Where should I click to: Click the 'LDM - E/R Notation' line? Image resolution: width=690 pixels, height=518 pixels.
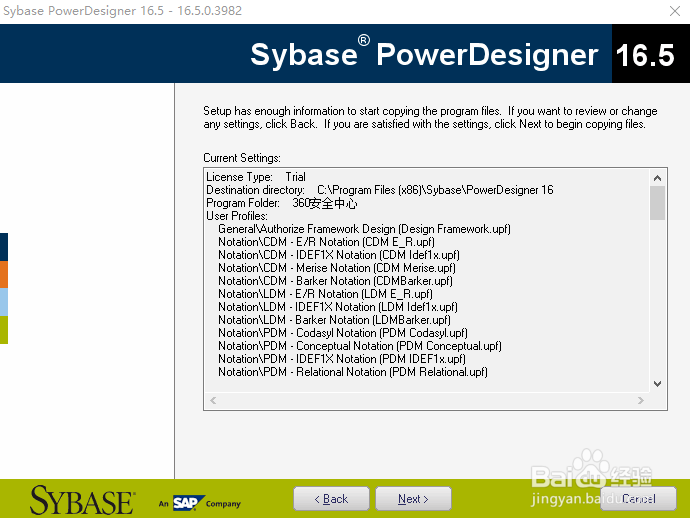coord(326,294)
